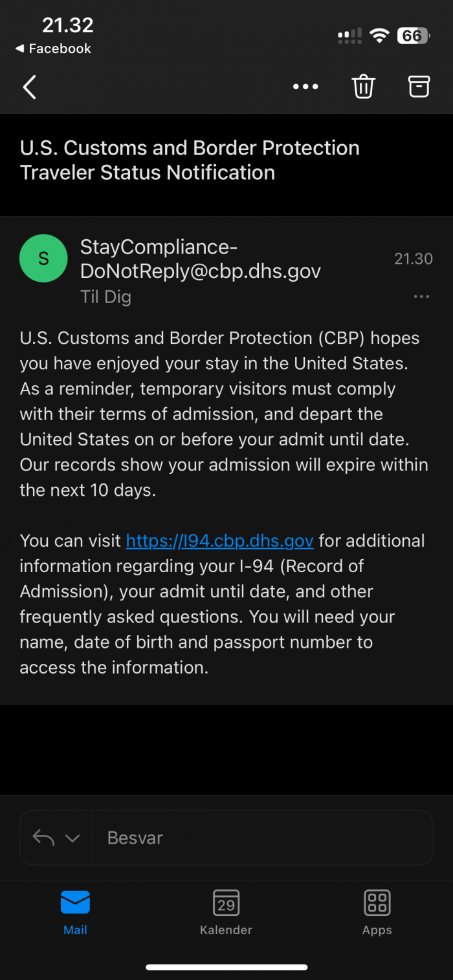Viewport: 453px width, 980px height.
Task: Tap the green sender avatar "S"
Action: (x=43, y=259)
